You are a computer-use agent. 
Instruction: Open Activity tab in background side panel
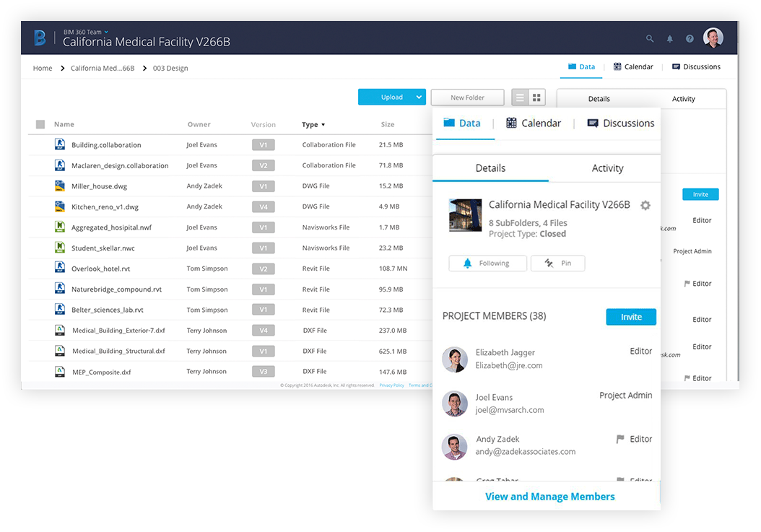(x=683, y=99)
